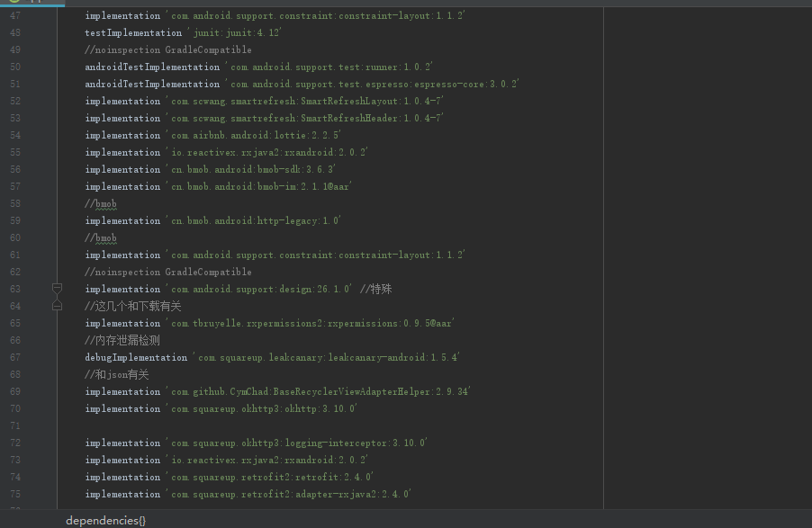This screenshot has height=528, width=812.
Task: Toggle the fold marker on line 64
Action: pyautogui.click(x=57, y=306)
